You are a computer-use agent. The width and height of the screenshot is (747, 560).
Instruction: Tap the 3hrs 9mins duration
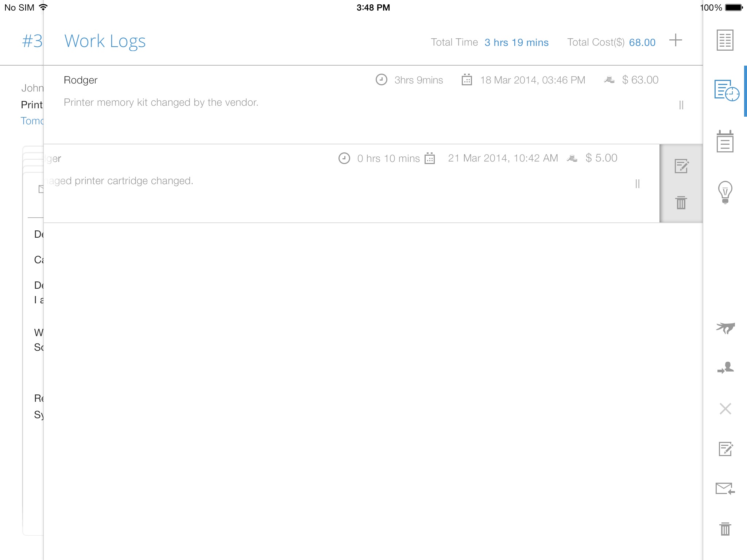tap(419, 80)
